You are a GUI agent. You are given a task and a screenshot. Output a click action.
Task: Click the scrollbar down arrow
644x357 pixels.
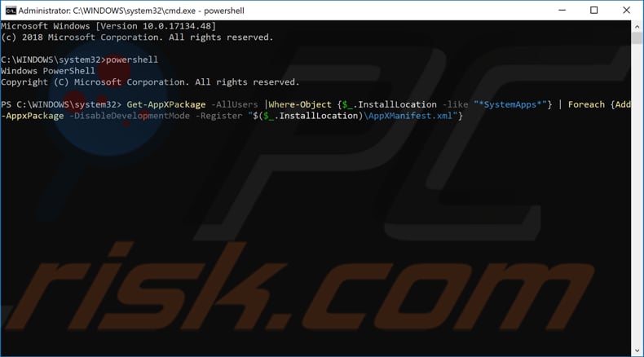[637, 350]
